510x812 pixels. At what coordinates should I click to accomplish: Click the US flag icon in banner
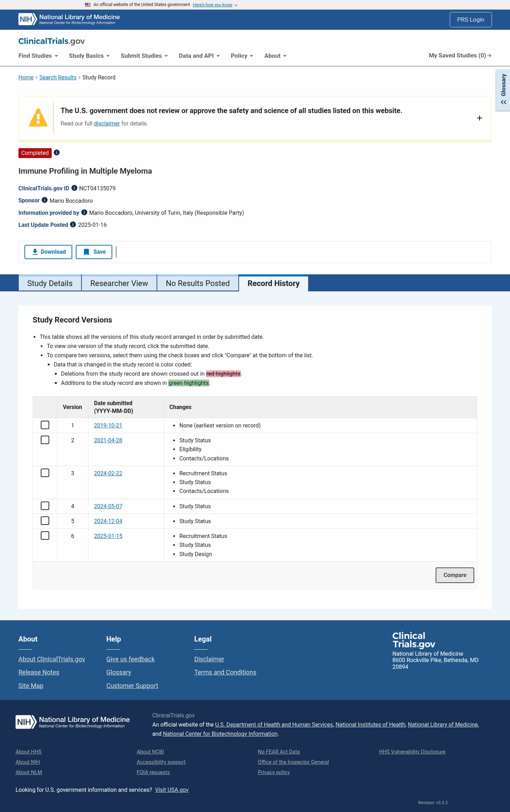point(88,5)
